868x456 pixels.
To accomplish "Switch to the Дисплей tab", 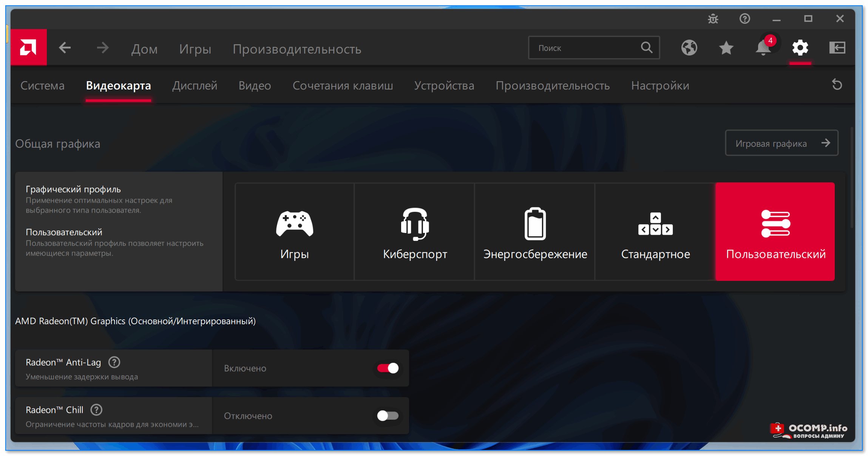I will pyautogui.click(x=195, y=86).
